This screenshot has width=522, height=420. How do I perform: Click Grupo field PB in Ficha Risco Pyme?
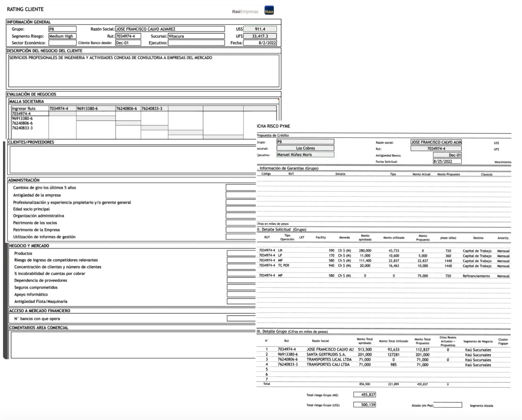coord(305,142)
